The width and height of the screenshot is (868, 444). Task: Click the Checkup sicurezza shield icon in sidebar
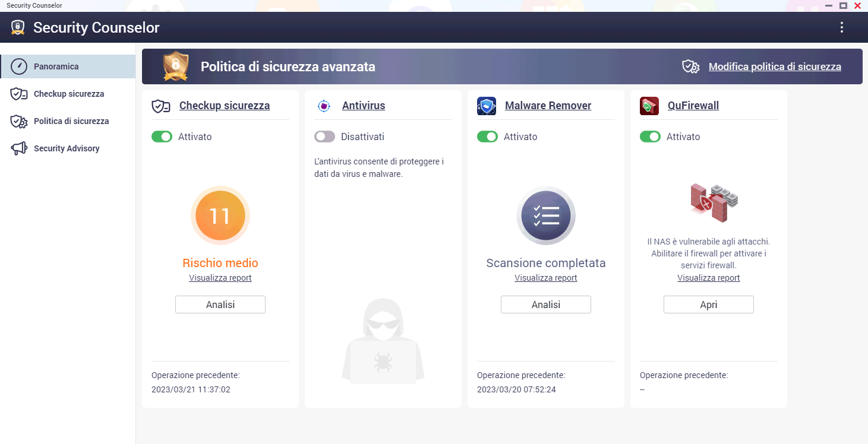pos(19,94)
